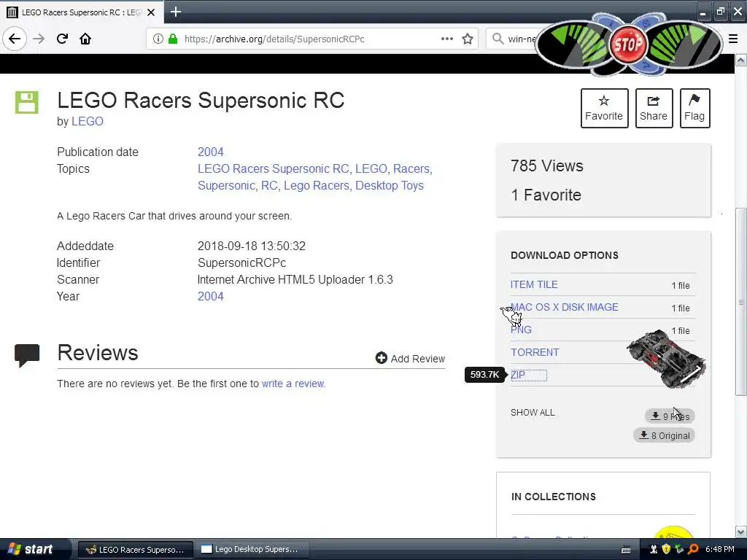Screen dimensions: 747x560
Task: Click the taskbar keyboard icon
Action: coord(626,550)
